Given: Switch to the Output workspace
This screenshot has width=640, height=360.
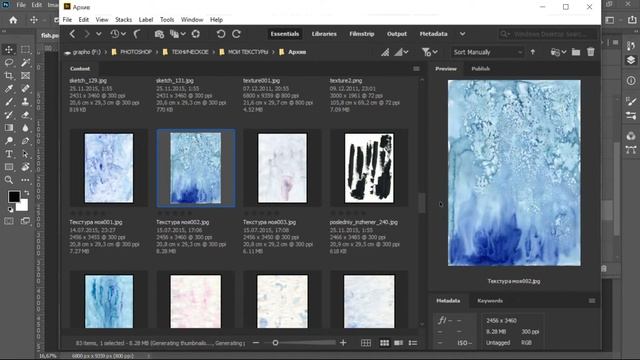Looking at the screenshot, I should pyautogui.click(x=397, y=34).
